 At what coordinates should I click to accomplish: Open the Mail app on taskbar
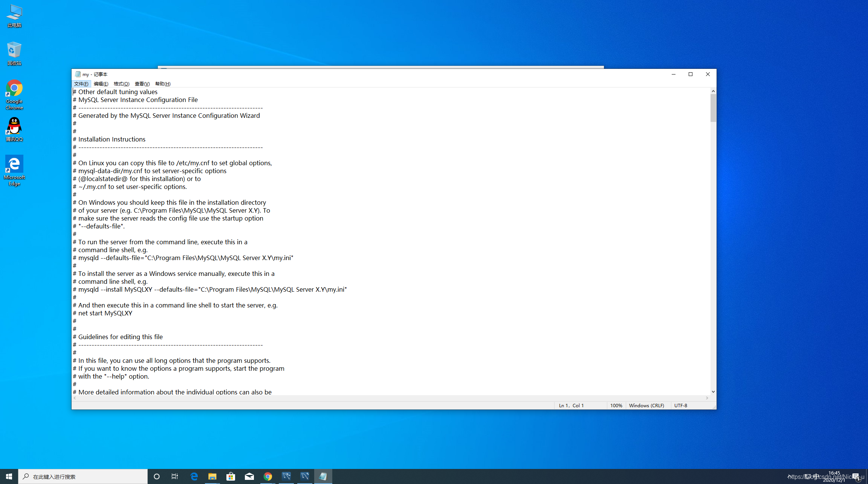pyautogui.click(x=249, y=476)
